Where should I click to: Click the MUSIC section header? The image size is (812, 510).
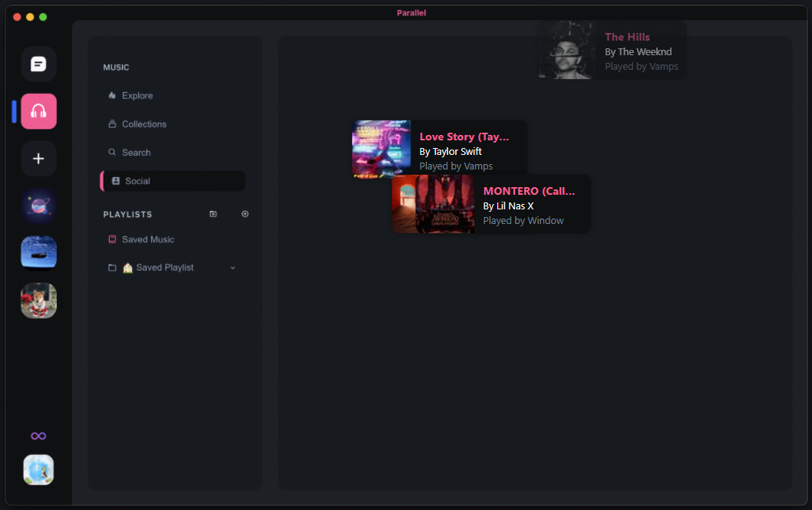[116, 67]
